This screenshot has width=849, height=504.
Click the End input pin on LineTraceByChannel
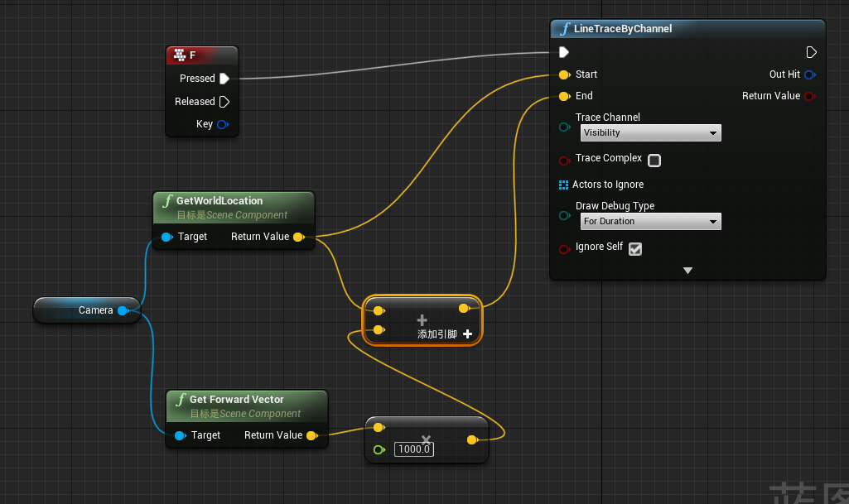coord(564,96)
